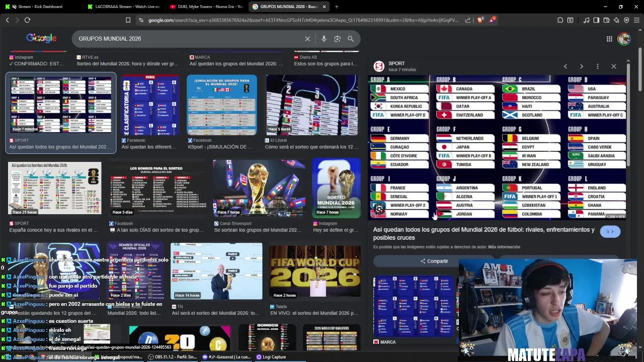Select the SPORT groups image result

coord(61,105)
